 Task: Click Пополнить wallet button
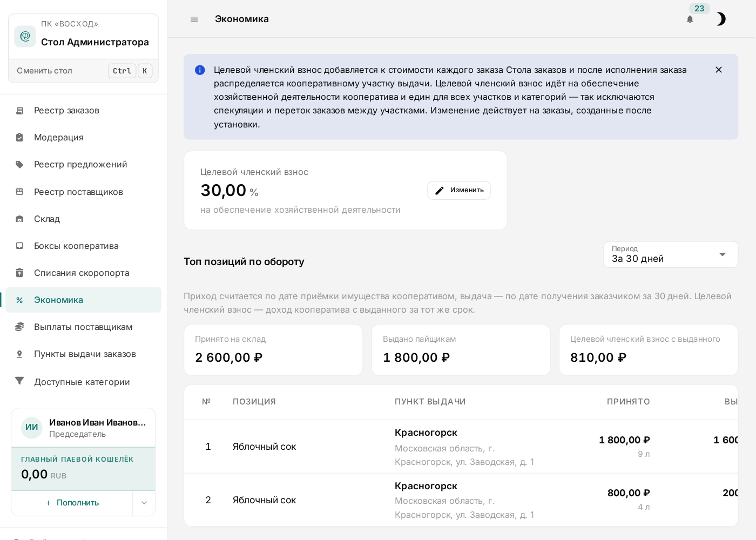(x=72, y=503)
